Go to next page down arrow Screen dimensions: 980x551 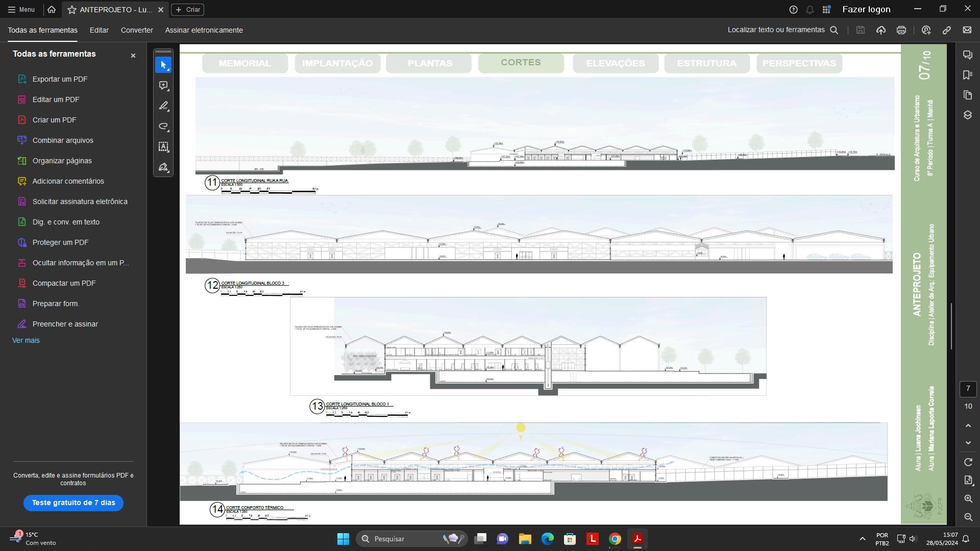968,443
